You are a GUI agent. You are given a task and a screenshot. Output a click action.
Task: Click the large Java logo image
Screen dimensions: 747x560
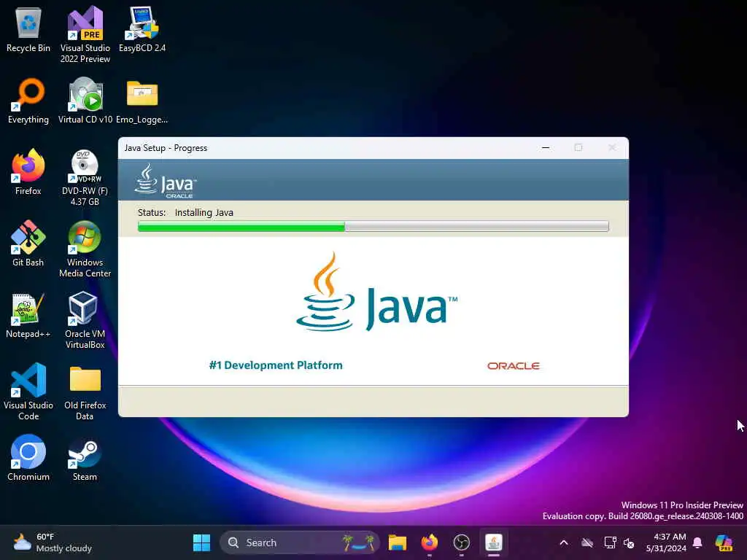(376, 292)
